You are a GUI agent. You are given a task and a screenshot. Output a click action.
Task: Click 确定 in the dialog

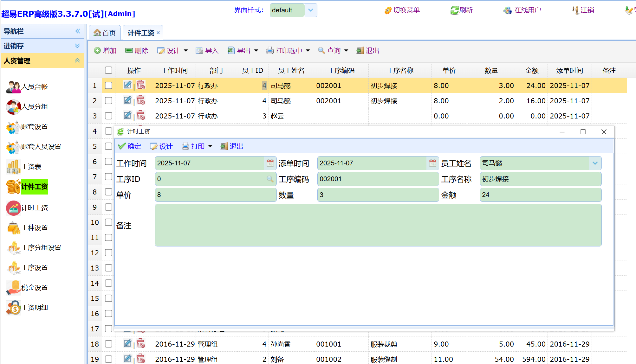[130, 146]
